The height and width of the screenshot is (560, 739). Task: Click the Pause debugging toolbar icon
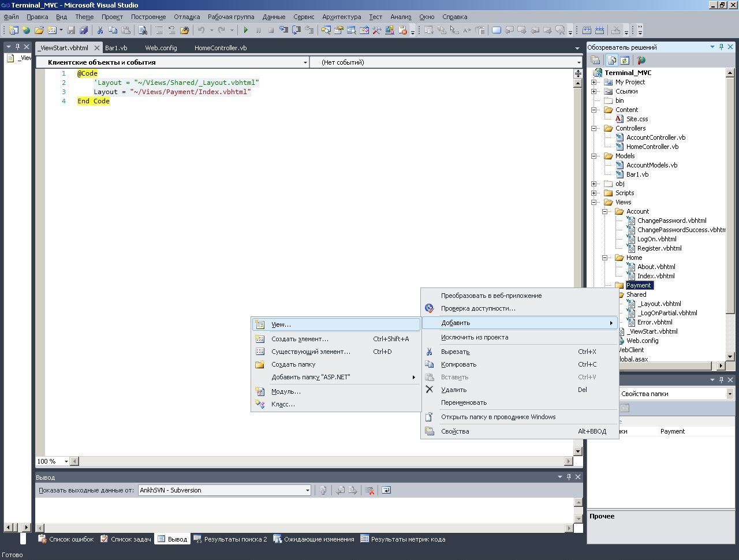click(258, 30)
